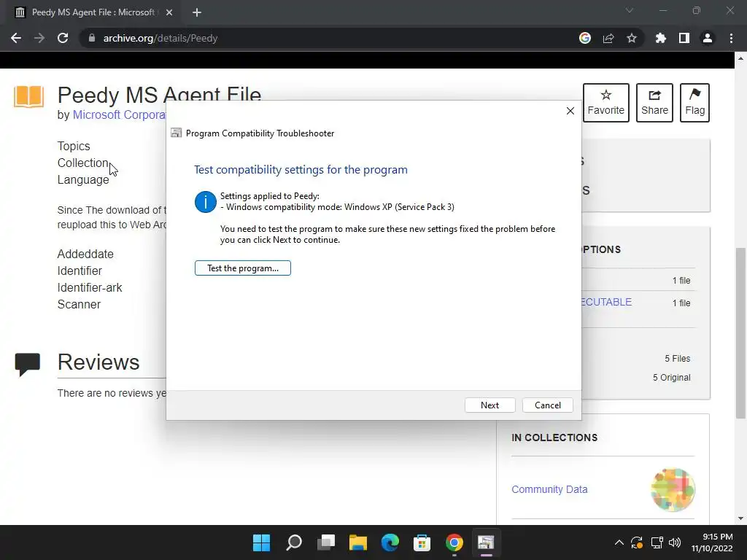This screenshot has width=747, height=560.
Task: Click the 'Addeddate' metadata label
Action: (x=85, y=254)
